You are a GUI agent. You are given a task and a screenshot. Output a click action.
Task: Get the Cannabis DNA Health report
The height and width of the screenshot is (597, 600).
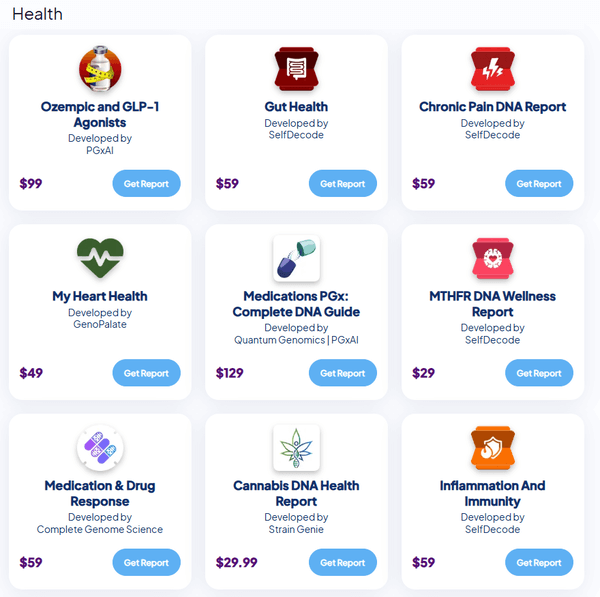pos(342,563)
